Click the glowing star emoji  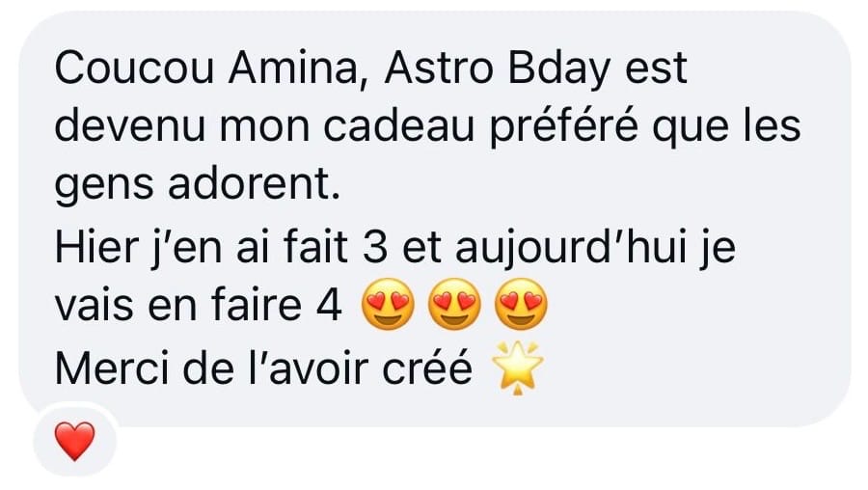[518, 367]
